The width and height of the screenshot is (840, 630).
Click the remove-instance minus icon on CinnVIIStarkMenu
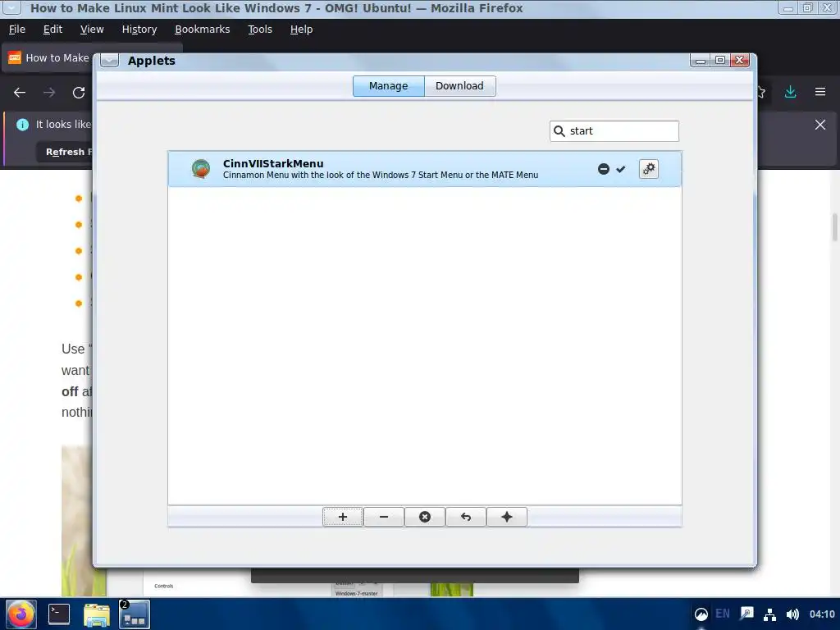point(604,169)
